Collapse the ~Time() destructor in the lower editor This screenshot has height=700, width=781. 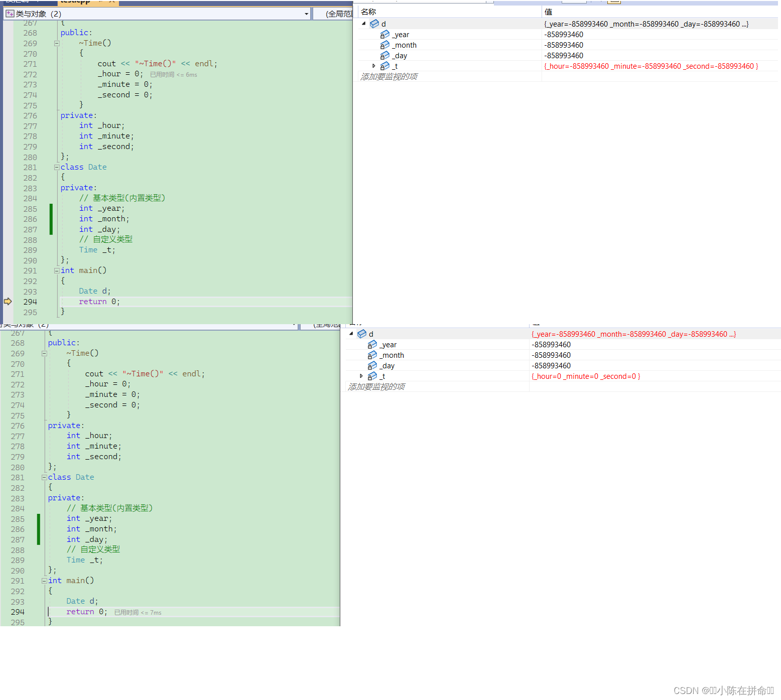point(44,353)
